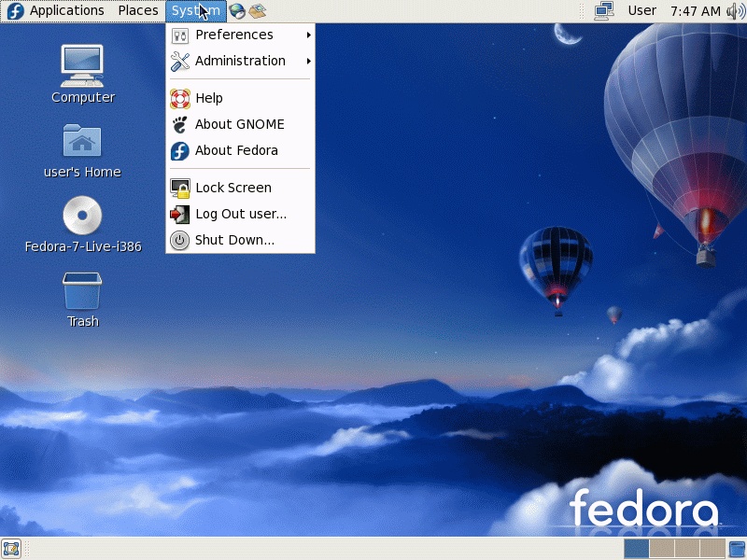Image resolution: width=747 pixels, height=560 pixels.
Task: Click the GNOME foot icon
Action: (180, 125)
